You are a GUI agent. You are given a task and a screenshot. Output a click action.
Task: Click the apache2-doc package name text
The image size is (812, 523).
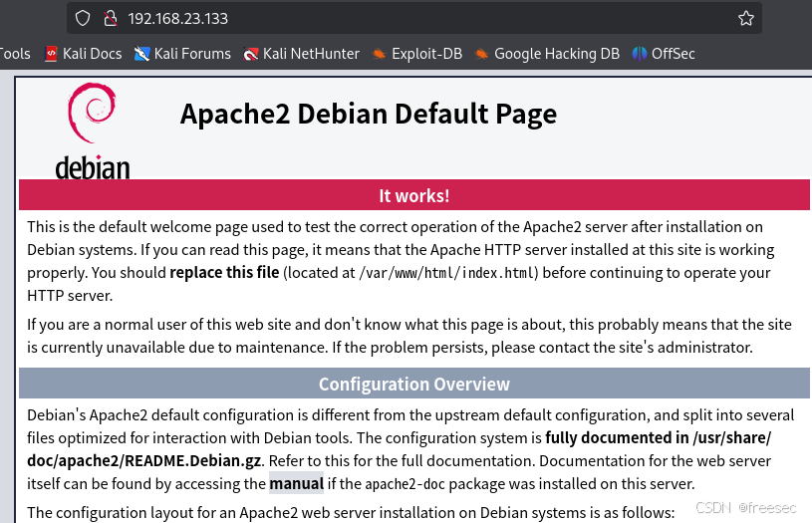point(405,484)
